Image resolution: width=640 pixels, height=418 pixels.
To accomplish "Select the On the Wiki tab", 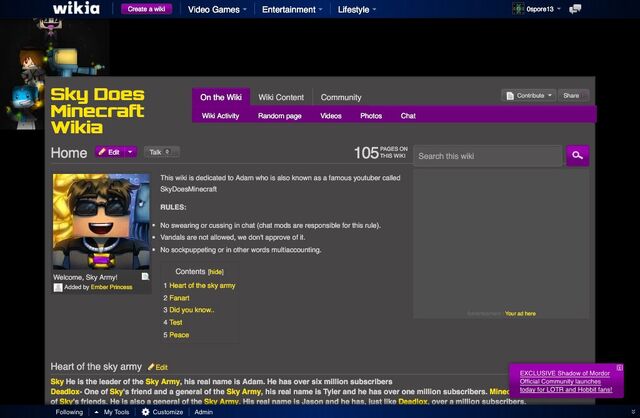I will click(x=221, y=97).
